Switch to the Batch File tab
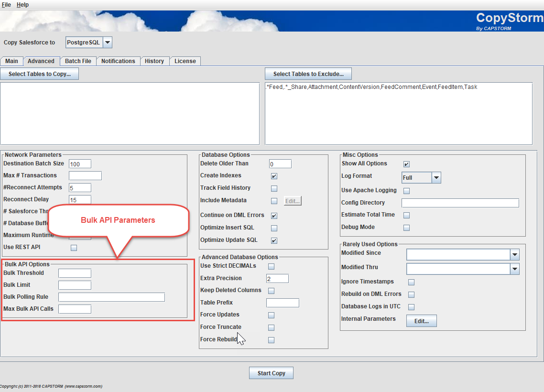Screen dimensions: 544x392 78,61
